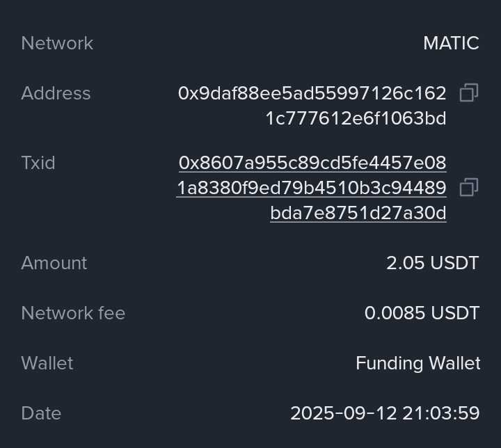Click the Amount label
501x448 pixels.
[54, 263]
